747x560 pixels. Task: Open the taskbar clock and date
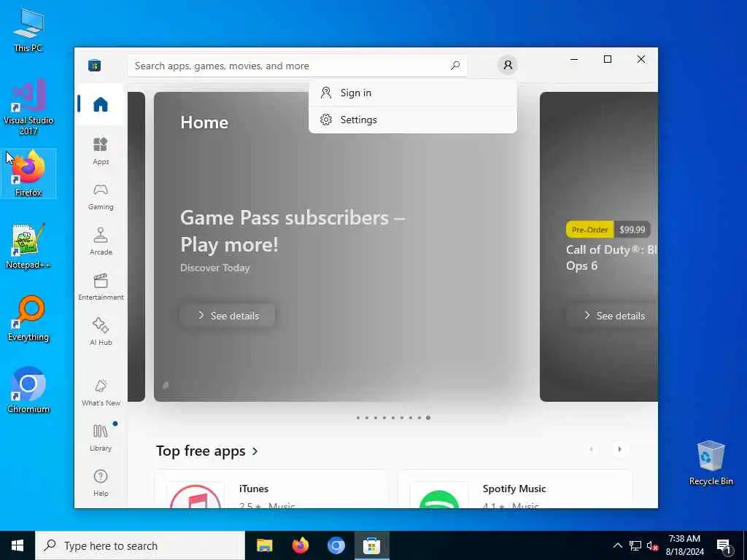[x=684, y=545]
